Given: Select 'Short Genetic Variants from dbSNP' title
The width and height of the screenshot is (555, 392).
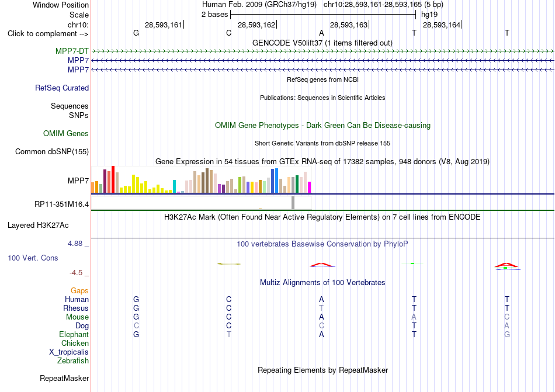Looking at the screenshot, I should (x=322, y=143).
